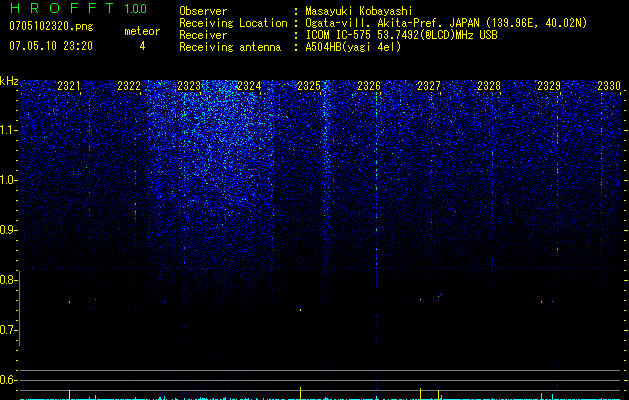Click time marker 2329
The image size is (629, 400).
pyautogui.click(x=549, y=85)
